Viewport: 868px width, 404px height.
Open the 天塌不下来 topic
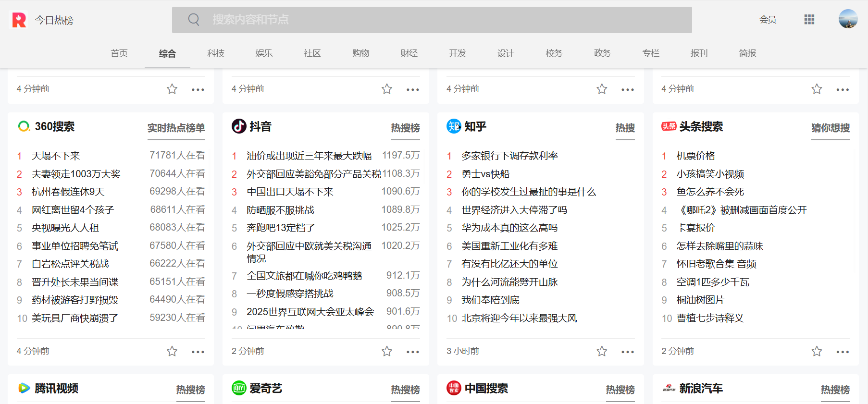tap(56, 156)
